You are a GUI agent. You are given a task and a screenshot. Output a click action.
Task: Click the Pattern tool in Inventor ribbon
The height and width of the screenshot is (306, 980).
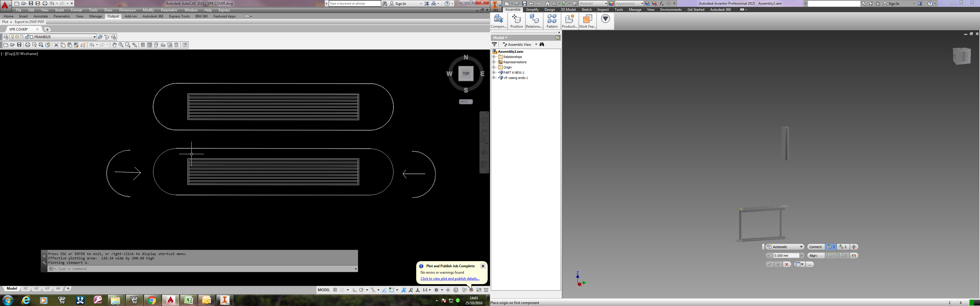552,21
